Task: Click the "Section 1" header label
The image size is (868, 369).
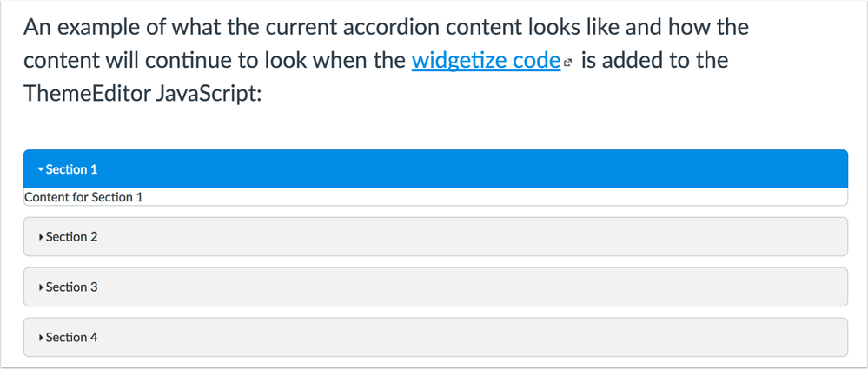Action: pyautogui.click(x=71, y=169)
